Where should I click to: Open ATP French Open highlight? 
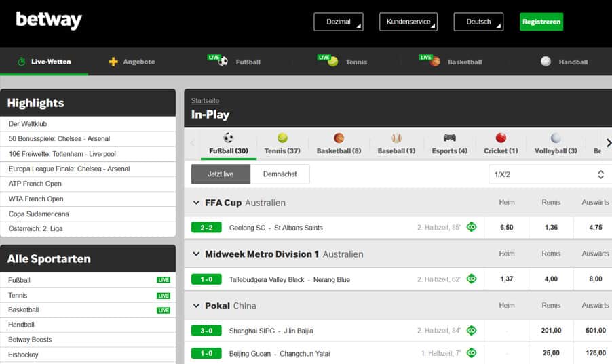[88, 184]
